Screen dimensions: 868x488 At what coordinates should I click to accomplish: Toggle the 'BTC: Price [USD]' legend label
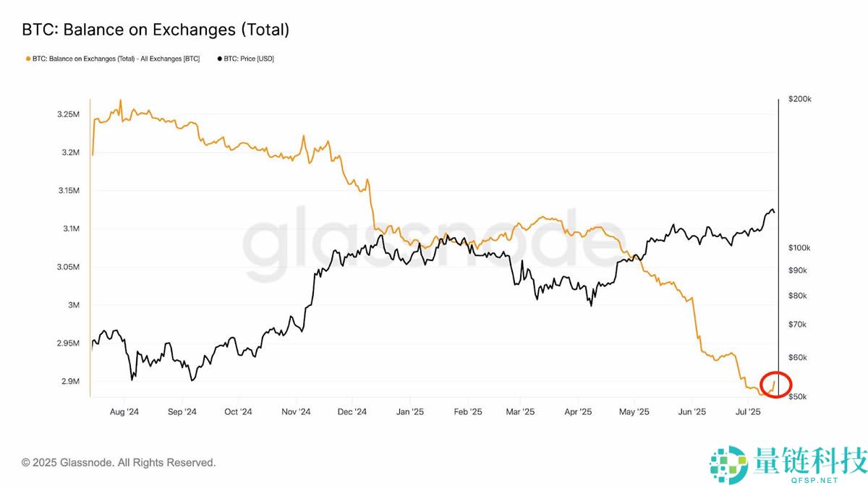click(249, 59)
